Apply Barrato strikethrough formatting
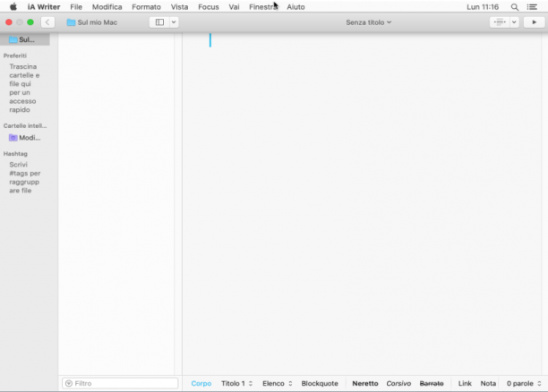548x392 pixels. (x=432, y=383)
